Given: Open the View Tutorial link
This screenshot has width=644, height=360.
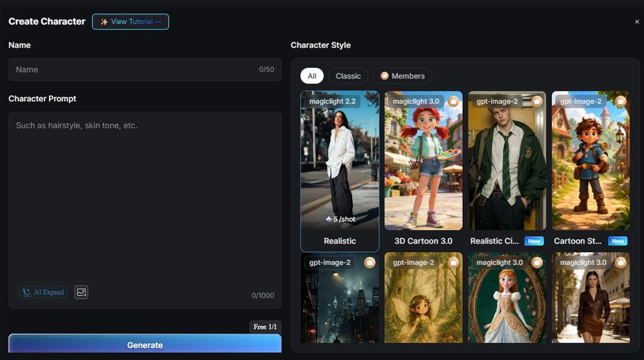Looking at the screenshot, I should [130, 22].
